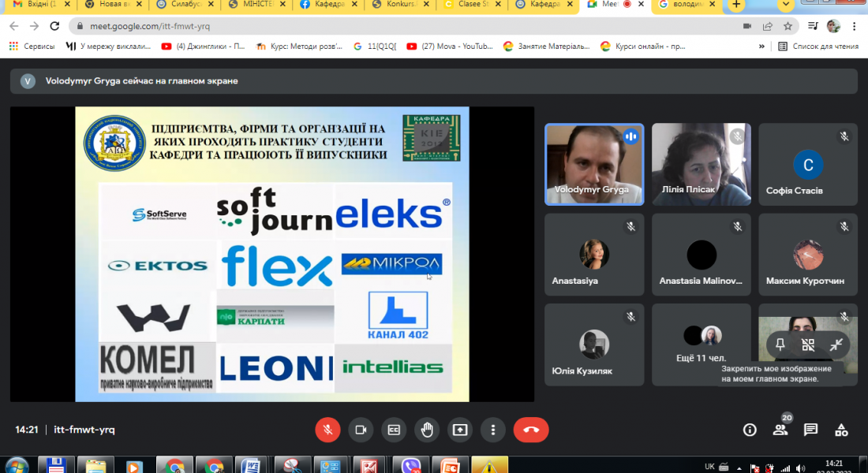Show the participants list
The image size is (868, 473).
780,430
